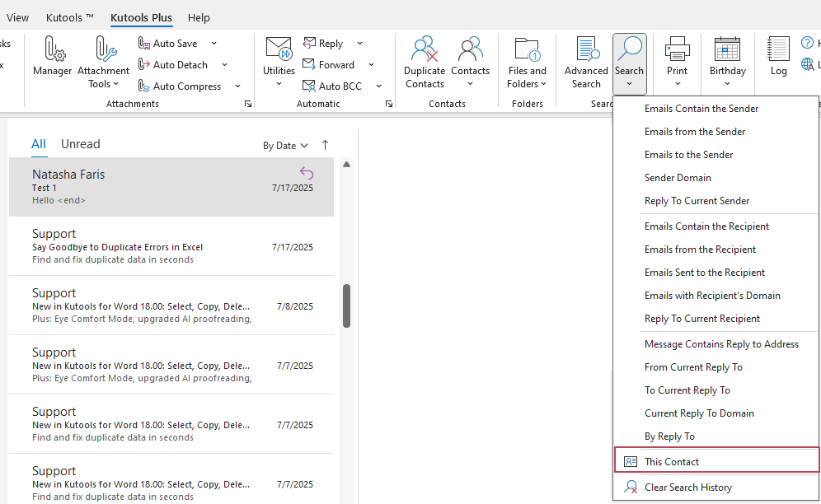Click the Auto Detach icon
821x504 pixels.
coord(144,65)
